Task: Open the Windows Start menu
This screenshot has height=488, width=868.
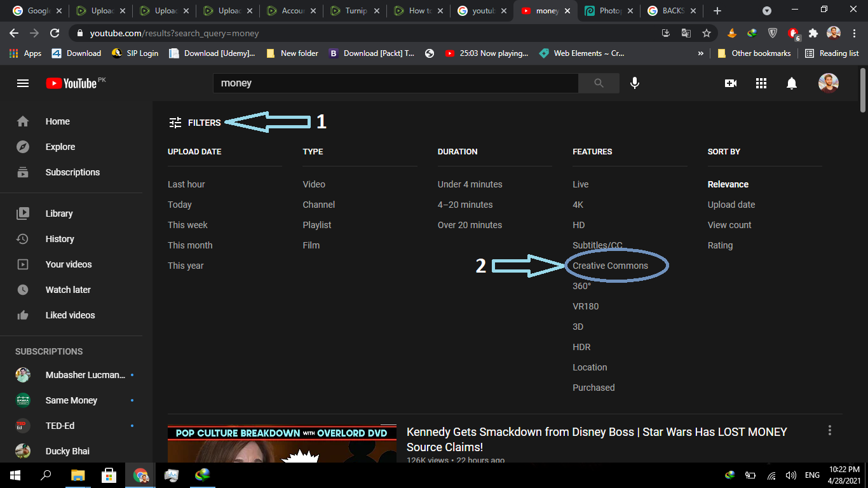Action: pyautogui.click(x=15, y=475)
